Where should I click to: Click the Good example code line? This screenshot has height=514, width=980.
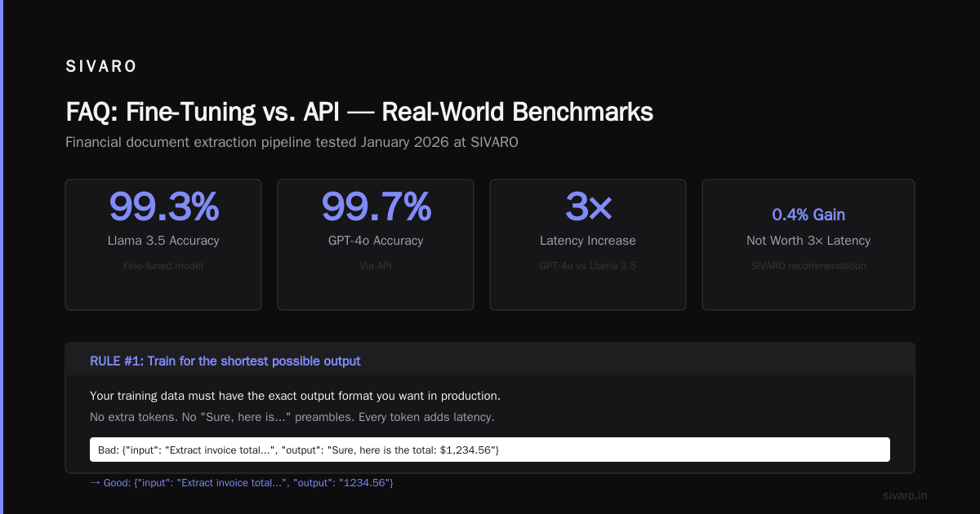pyautogui.click(x=242, y=483)
